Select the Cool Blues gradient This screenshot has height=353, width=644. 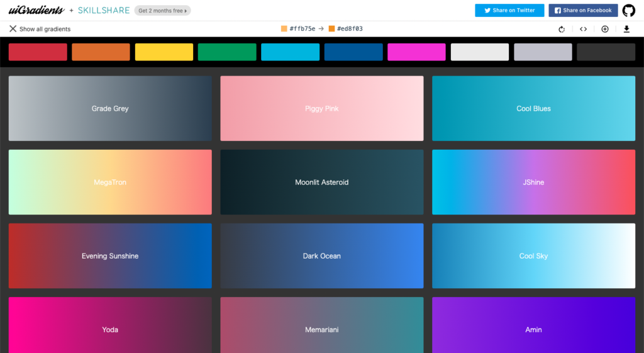(x=533, y=108)
